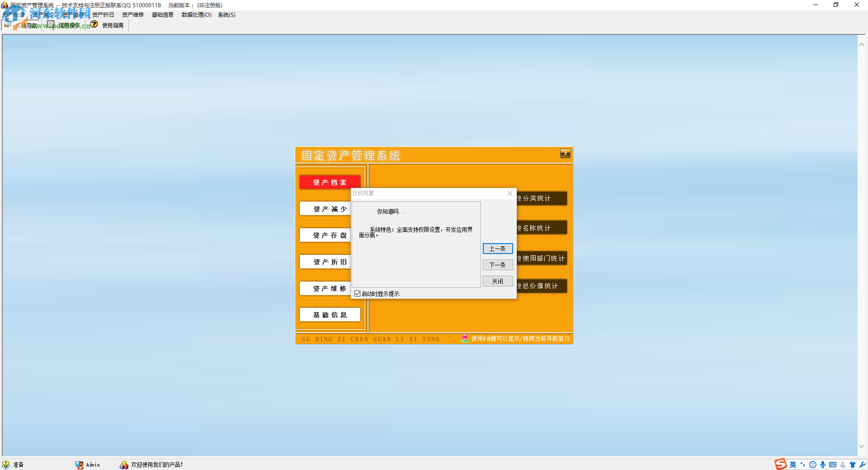Select 资产折旧 in the navigation panel

pos(325,262)
